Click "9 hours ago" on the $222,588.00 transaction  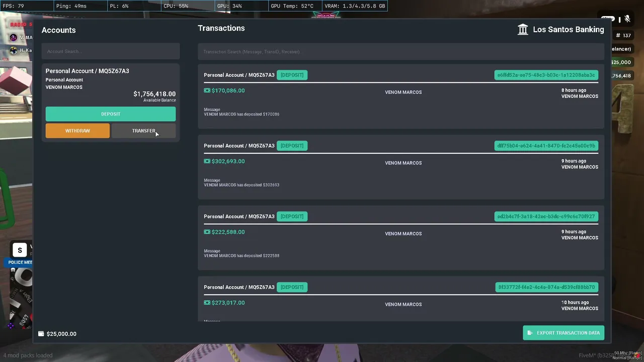(574, 232)
